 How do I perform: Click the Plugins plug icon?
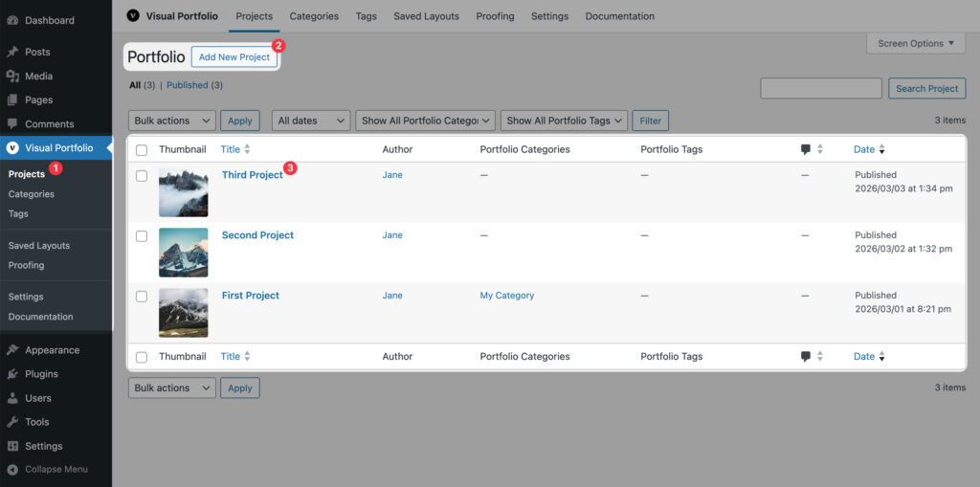point(12,374)
